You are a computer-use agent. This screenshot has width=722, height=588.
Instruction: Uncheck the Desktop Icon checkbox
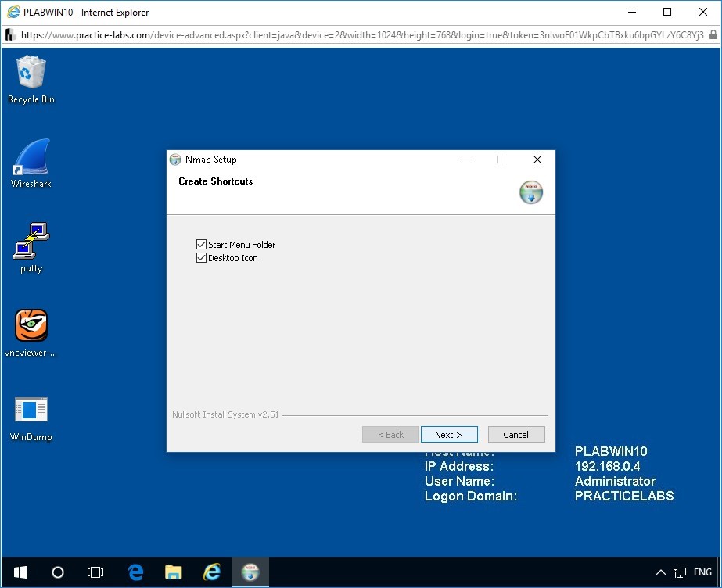tap(201, 258)
